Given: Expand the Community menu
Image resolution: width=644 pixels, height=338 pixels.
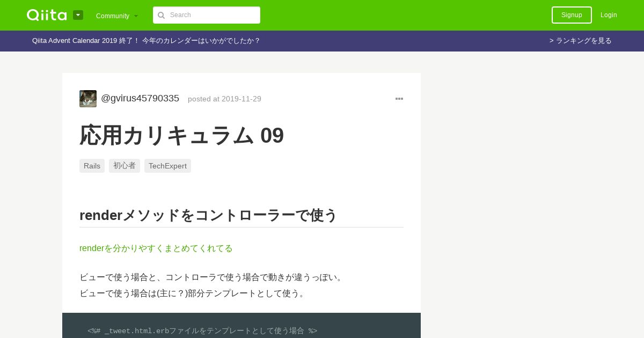Looking at the screenshot, I should (117, 16).
